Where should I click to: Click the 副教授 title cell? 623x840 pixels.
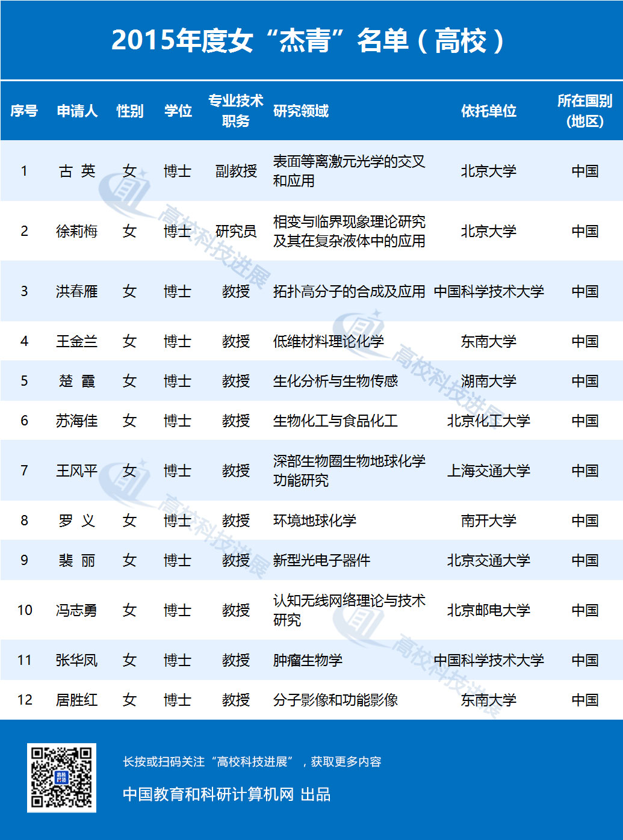point(235,171)
